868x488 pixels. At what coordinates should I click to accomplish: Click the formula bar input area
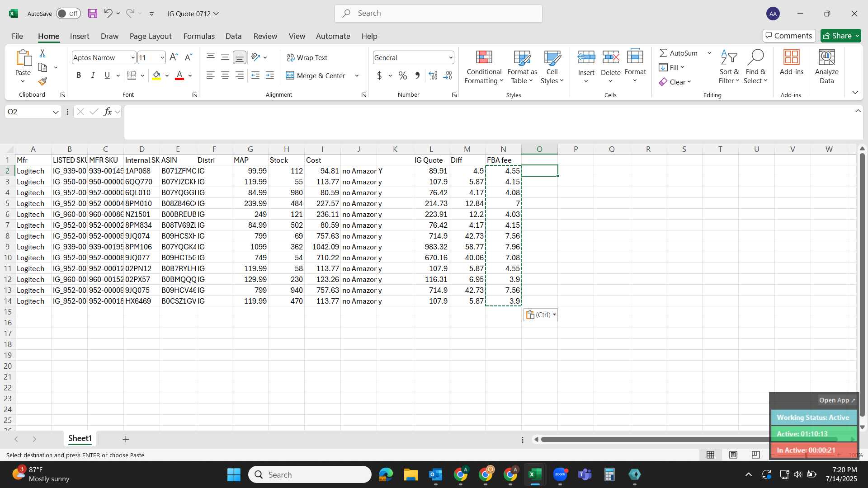tap(488, 122)
